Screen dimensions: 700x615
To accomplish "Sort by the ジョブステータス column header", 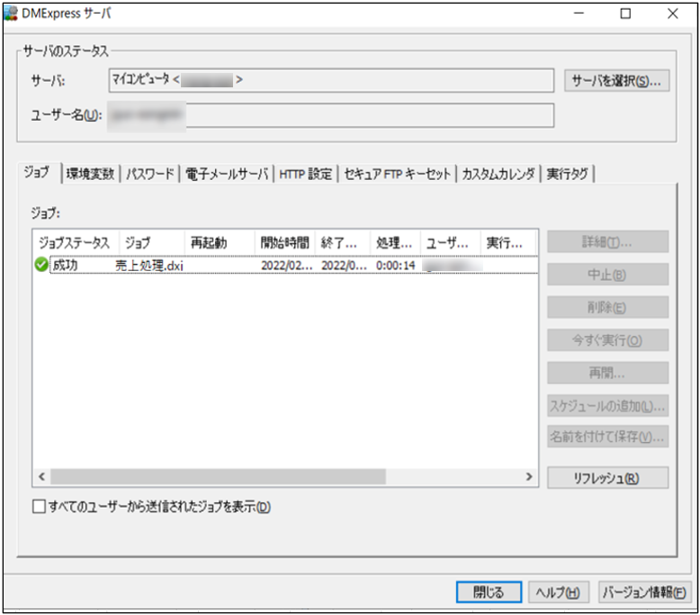I will pos(74,243).
